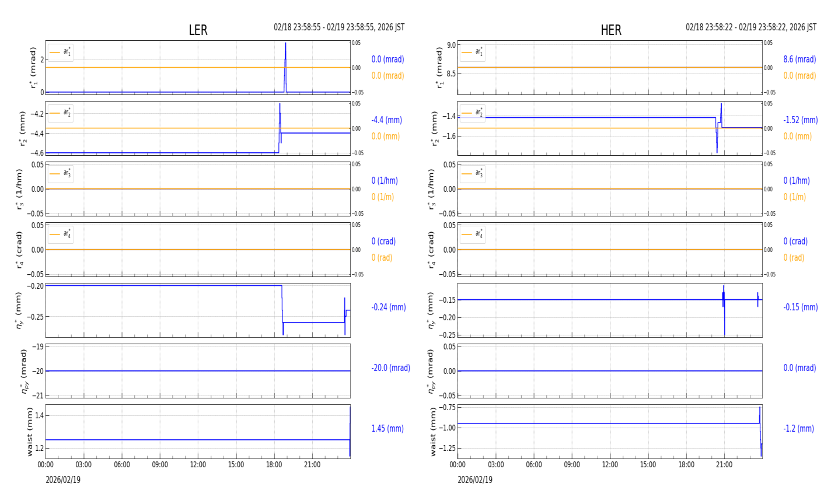This screenshot has height=504, width=824.
Task: Click the ∂r4* legend in the HER r4* plot
Action: (473, 235)
